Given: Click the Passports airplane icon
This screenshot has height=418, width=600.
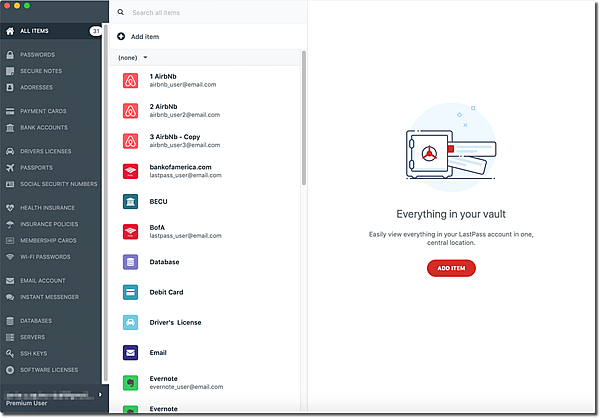Looking at the screenshot, I should [x=10, y=168].
